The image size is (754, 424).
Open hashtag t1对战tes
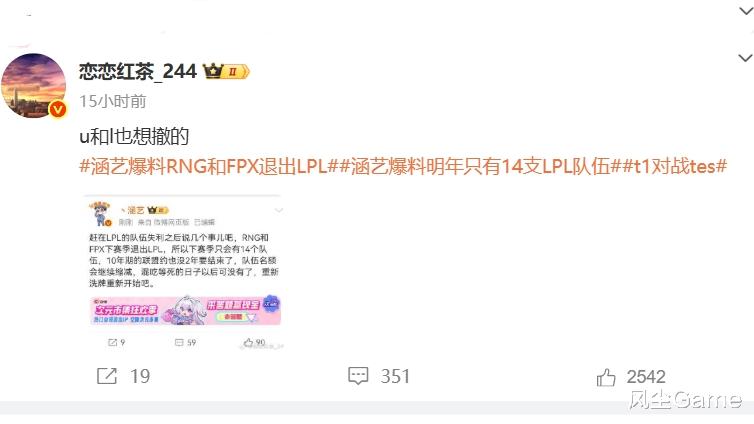tap(675, 166)
